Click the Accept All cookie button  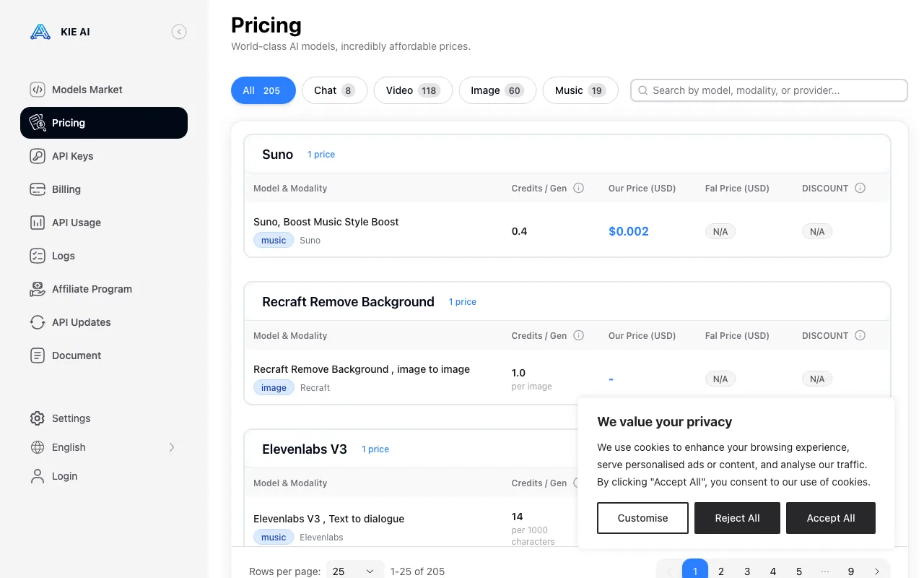click(831, 518)
